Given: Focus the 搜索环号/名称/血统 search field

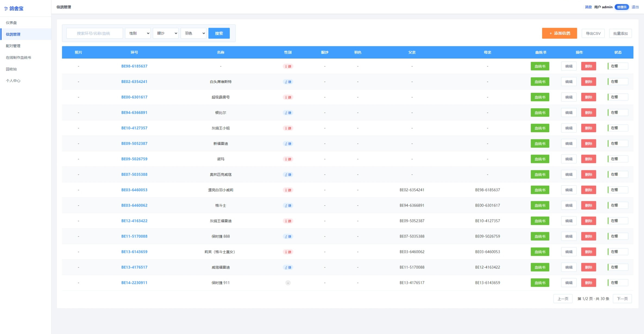Looking at the screenshot, I should 95,33.
